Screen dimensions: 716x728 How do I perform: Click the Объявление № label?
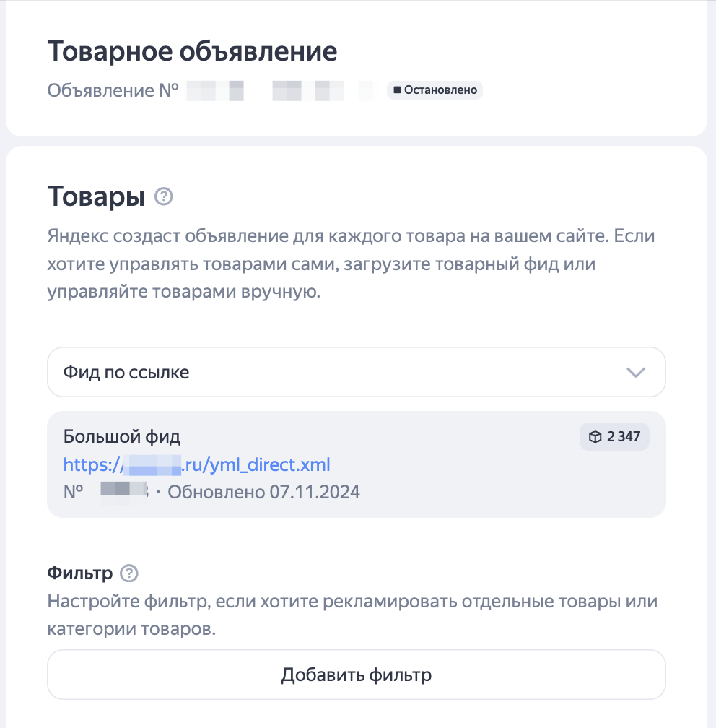coord(113,90)
